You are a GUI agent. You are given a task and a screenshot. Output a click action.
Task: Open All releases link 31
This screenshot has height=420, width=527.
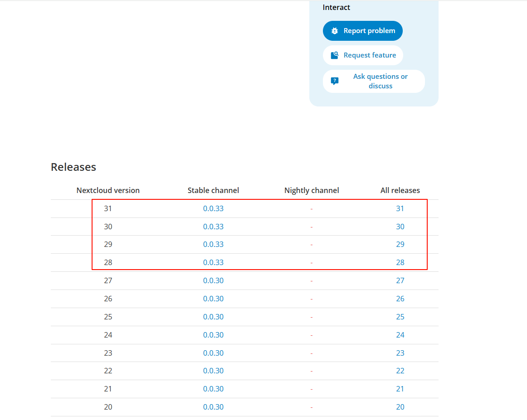click(x=400, y=208)
